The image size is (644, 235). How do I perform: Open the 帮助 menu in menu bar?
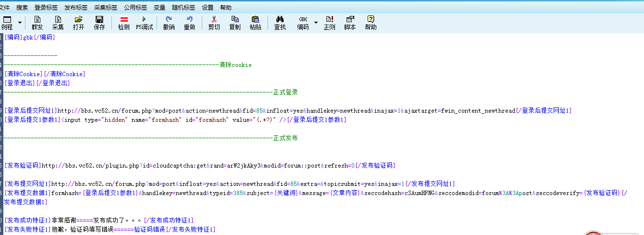(226, 8)
